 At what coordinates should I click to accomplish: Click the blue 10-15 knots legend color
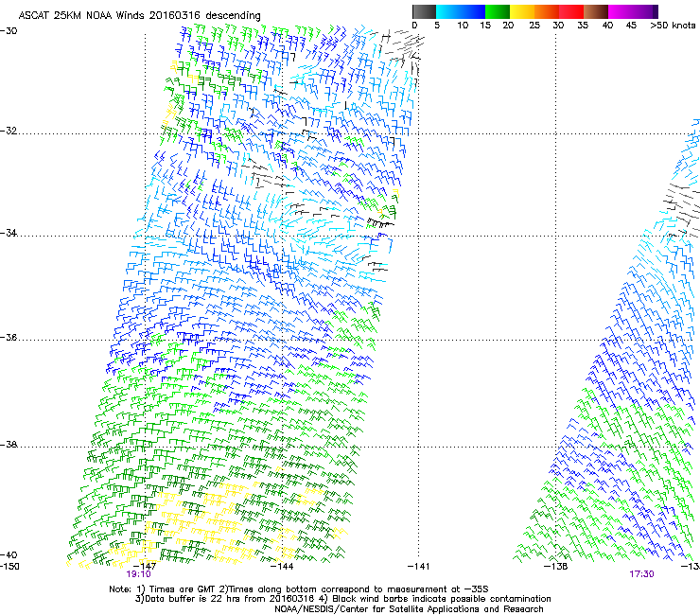[x=472, y=11]
